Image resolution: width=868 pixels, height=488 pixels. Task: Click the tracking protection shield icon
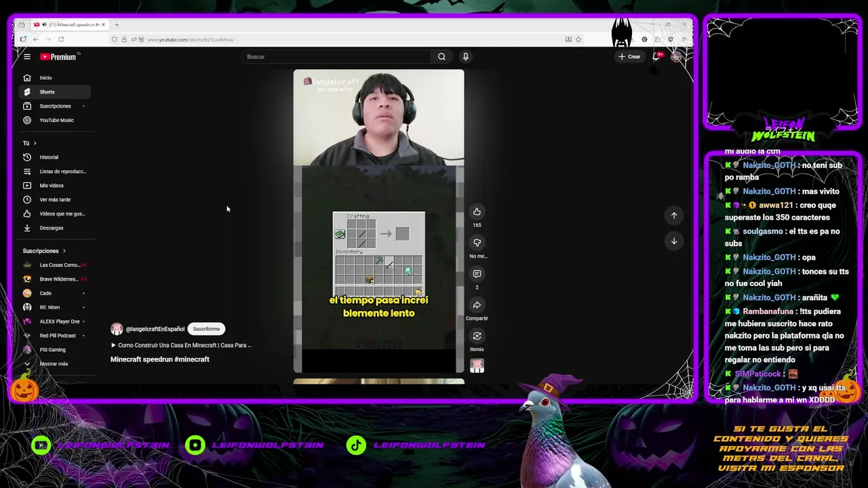[114, 39]
